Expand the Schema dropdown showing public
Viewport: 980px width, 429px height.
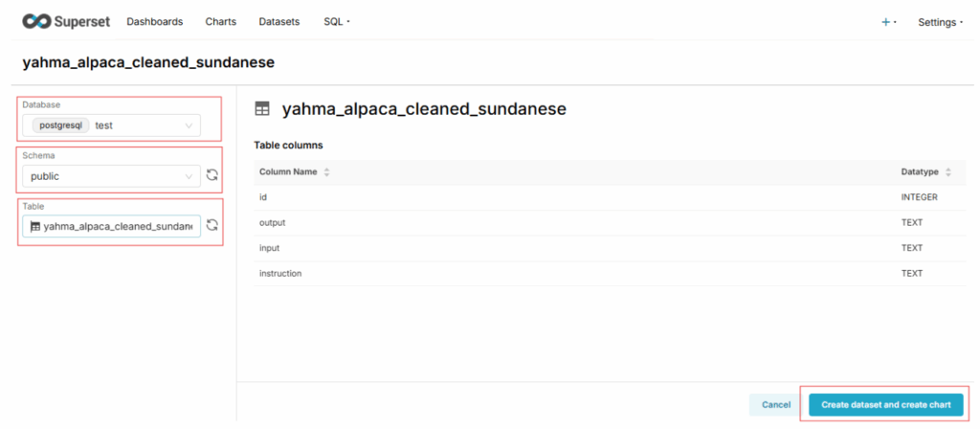pos(189,176)
